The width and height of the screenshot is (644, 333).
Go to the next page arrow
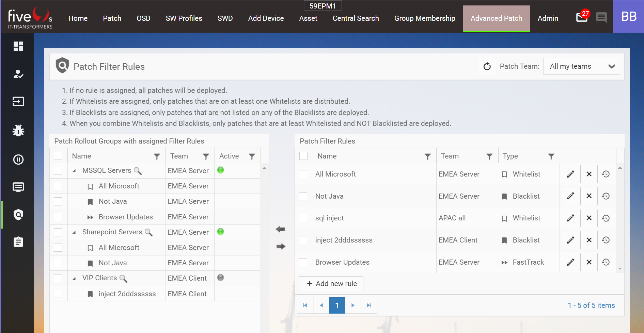click(x=353, y=305)
